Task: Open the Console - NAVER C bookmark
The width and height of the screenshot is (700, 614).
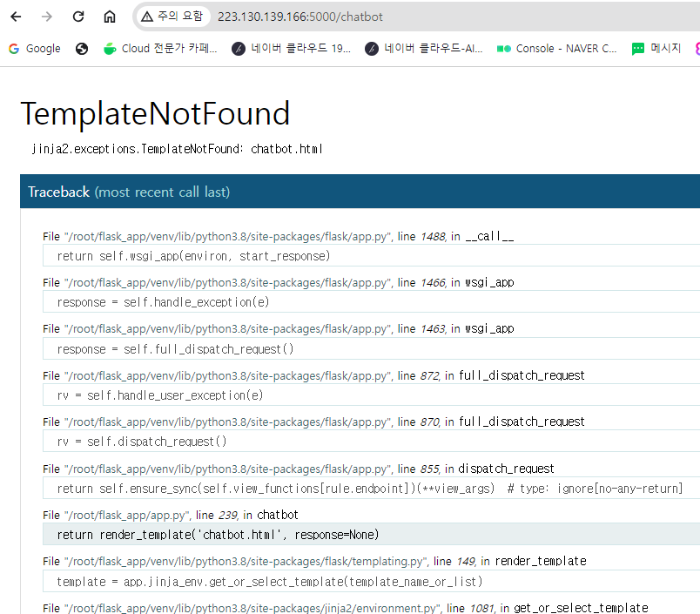Action: 556,48
